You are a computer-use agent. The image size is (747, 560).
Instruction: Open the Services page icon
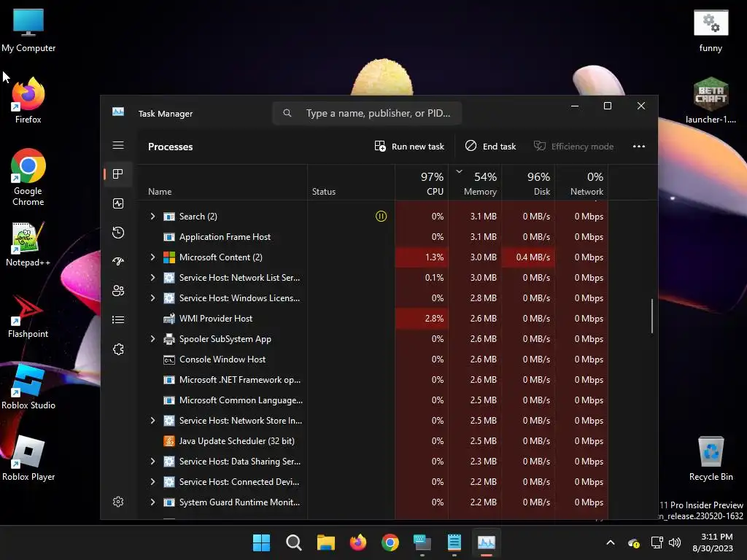click(117, 349)
